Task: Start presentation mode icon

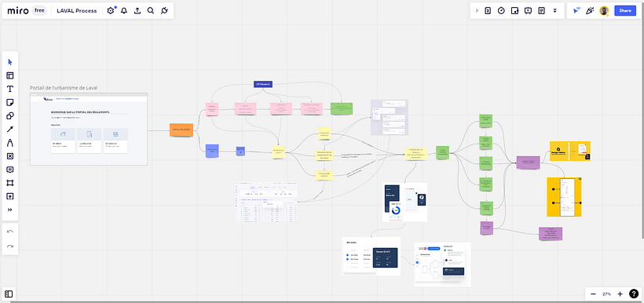Action: click(529, 11)
